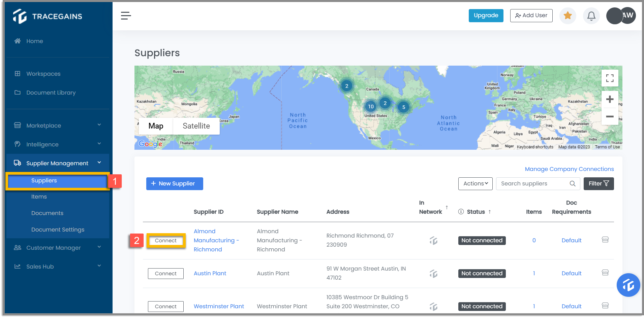
Task: Click the map zoom-in plus control
Action: point(610,99)
